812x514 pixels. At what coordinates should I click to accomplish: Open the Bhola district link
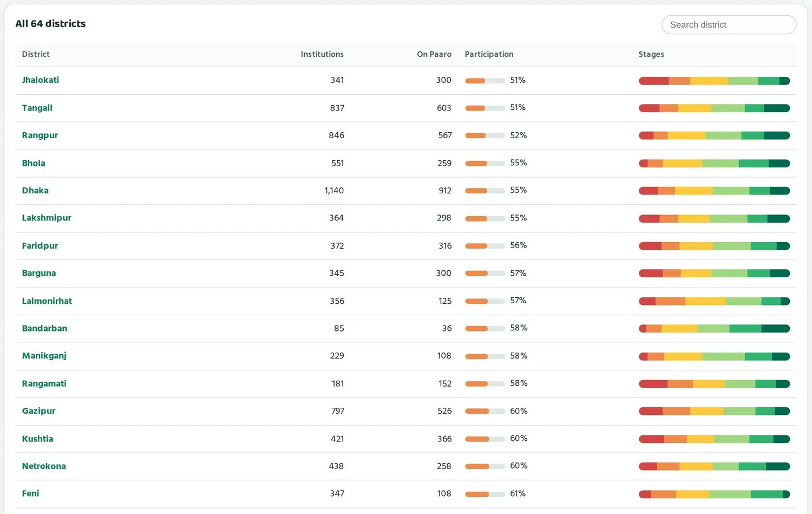click(34, 163)
